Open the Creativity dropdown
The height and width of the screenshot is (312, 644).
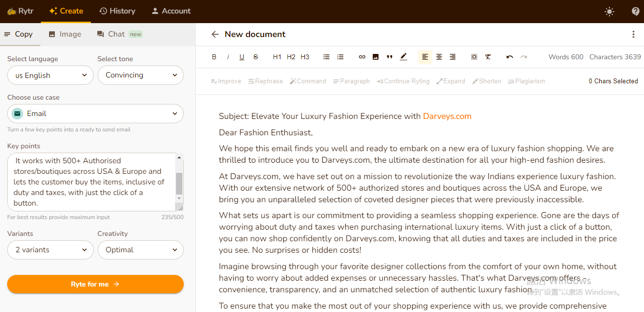click(x=140, y=250)
